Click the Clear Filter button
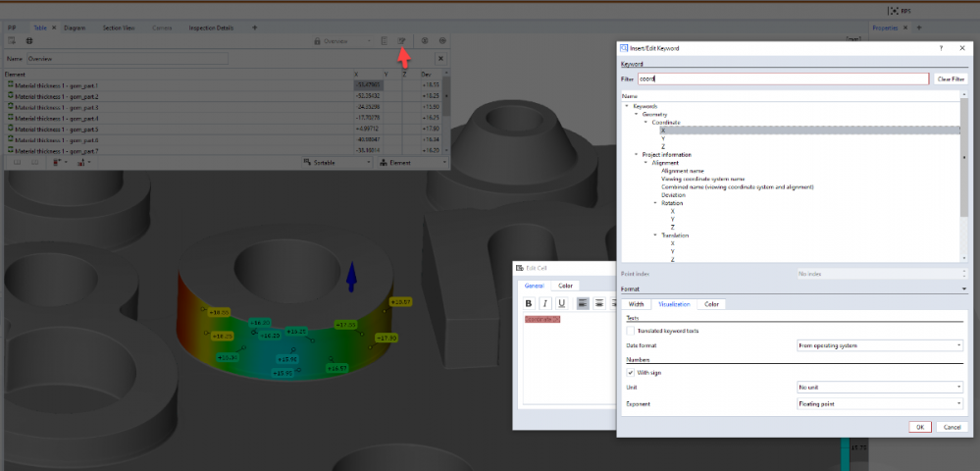This screenshot has width=980, height=471. click(x=950, y=78)
